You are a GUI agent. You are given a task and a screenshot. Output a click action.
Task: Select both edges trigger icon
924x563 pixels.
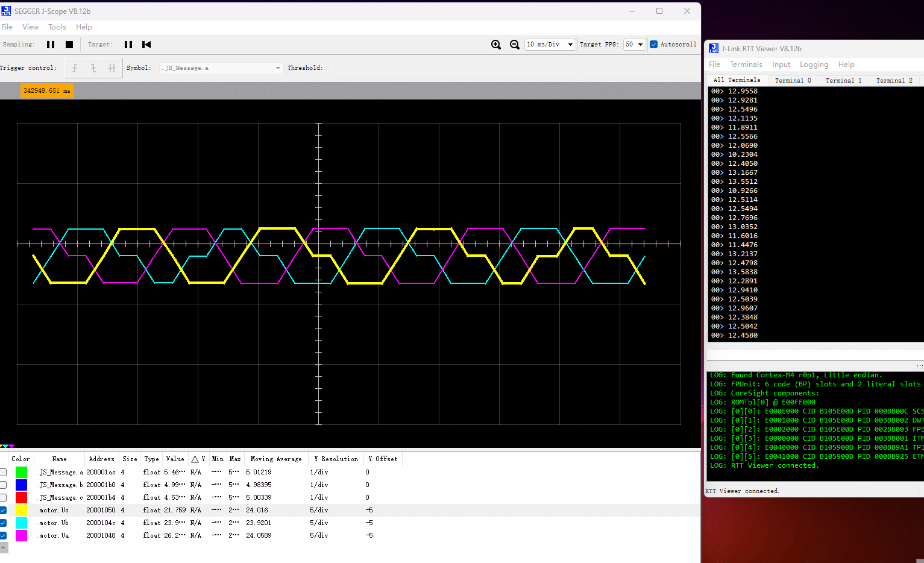tap(112, 68)
